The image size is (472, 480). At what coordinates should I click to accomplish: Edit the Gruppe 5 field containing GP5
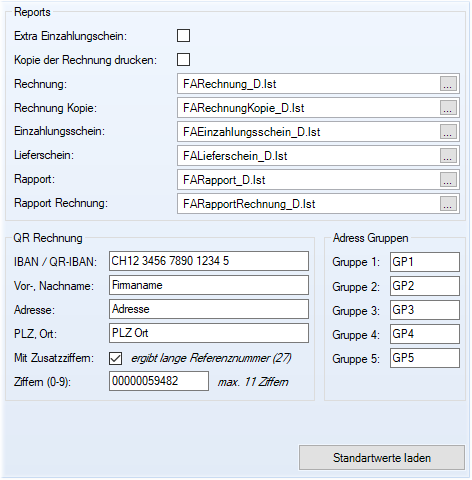coord(425,358)
